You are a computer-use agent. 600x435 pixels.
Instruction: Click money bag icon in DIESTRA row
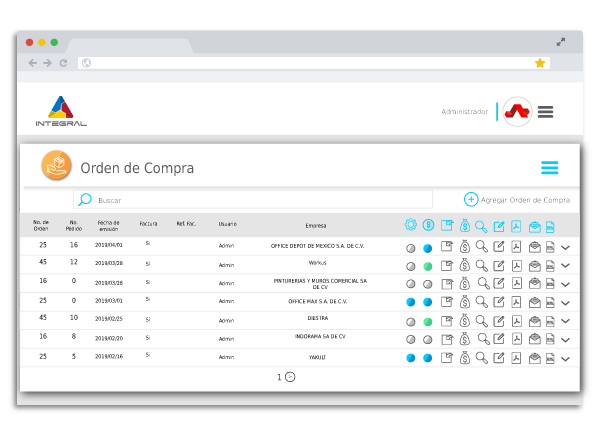(465, 321)
